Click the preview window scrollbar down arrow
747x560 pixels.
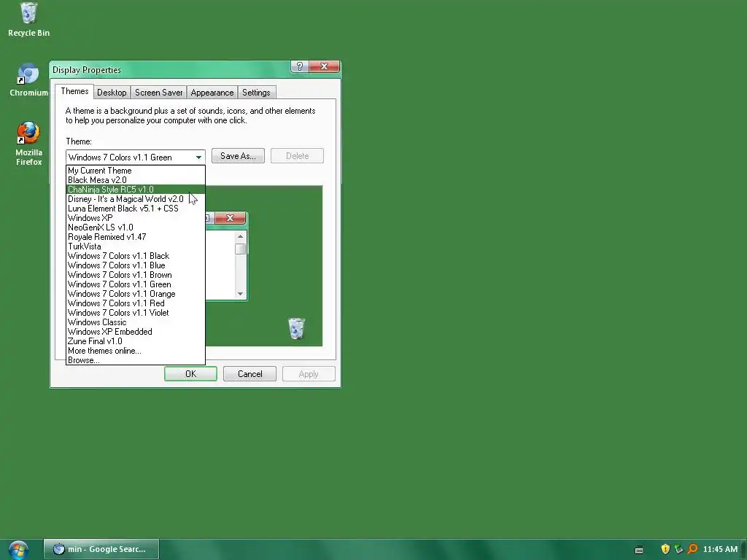(x=241, y=294)
